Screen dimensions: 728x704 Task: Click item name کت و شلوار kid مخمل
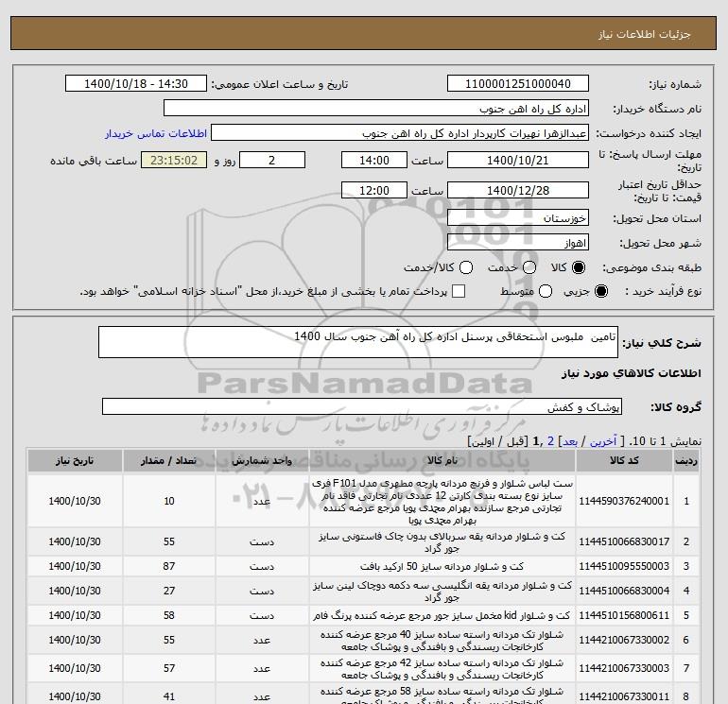[442, 615]
